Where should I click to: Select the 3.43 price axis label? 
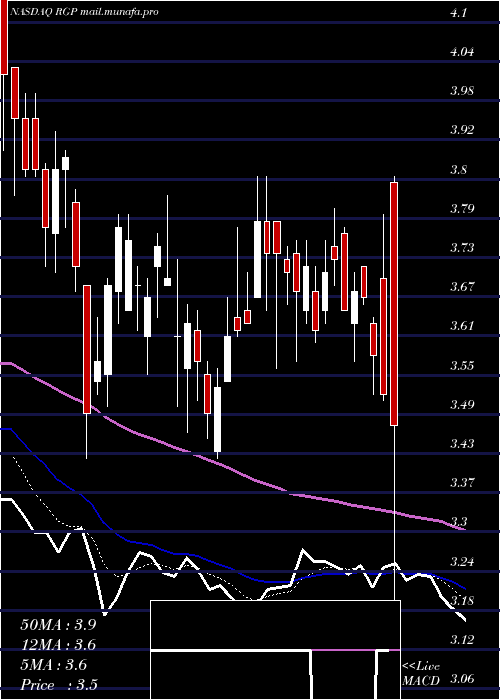(462, 444)
